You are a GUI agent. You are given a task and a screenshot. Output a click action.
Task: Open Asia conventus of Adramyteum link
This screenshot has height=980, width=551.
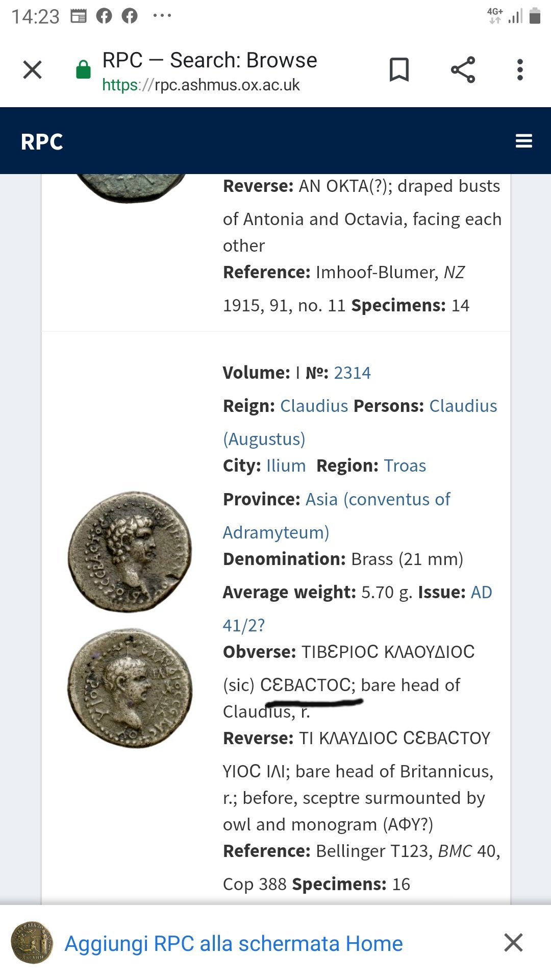[337, 516]
